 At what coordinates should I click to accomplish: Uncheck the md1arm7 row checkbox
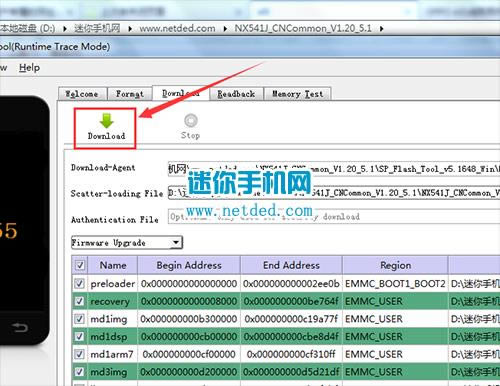coord(79,354)
